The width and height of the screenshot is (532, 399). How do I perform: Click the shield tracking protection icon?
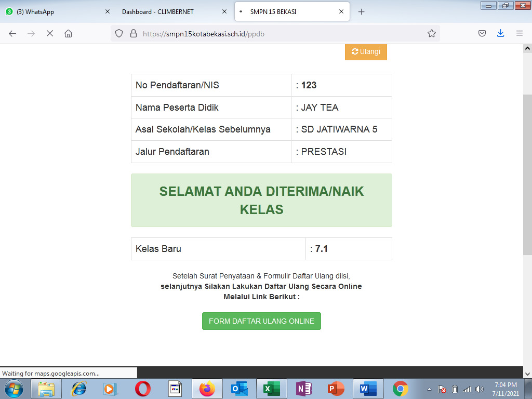coord(119,33)
